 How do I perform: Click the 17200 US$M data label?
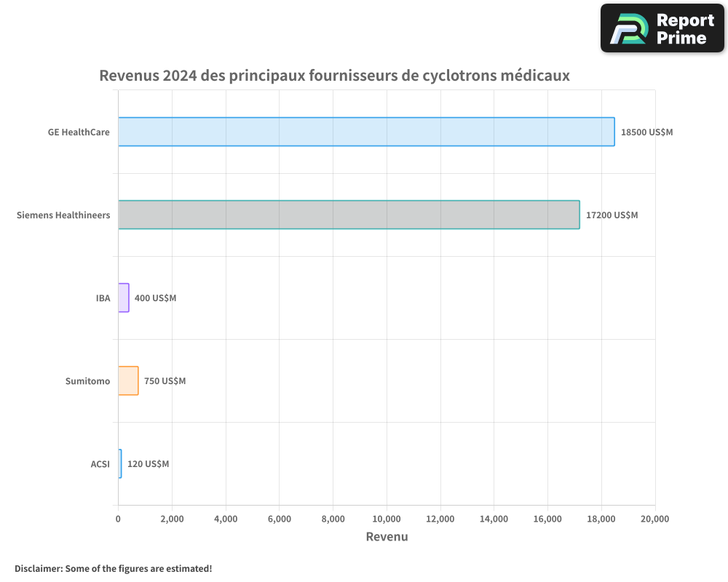[612, 215]
